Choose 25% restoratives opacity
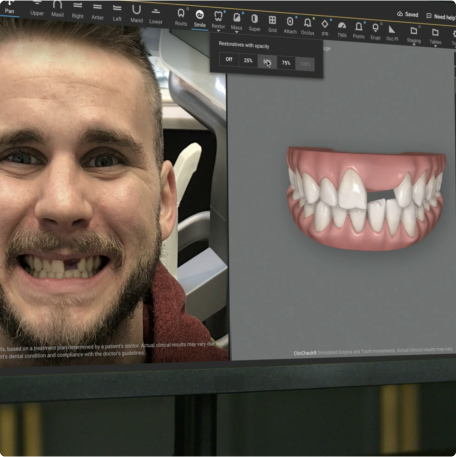456x457 pixels. coord(248,61)
